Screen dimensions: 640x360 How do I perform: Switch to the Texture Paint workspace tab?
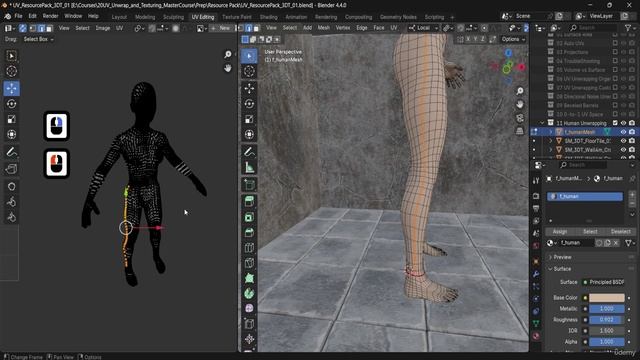237,17
